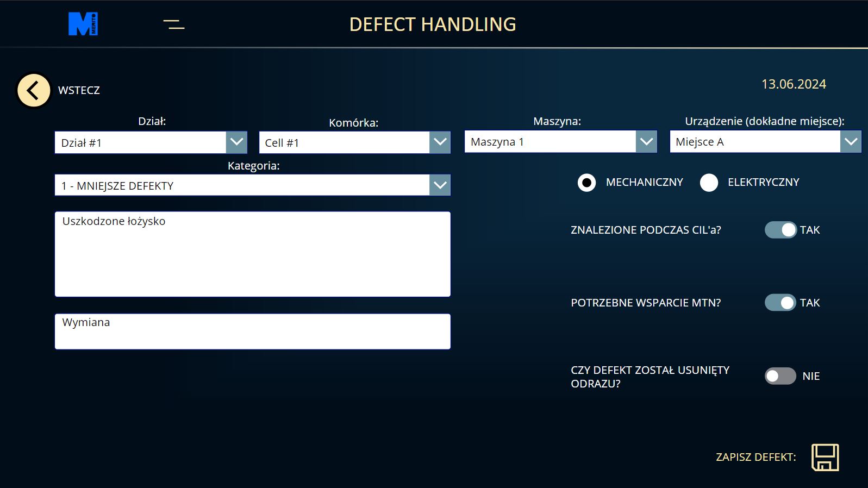Open the Maszyna 1 combo box

(x=561, y=142)
